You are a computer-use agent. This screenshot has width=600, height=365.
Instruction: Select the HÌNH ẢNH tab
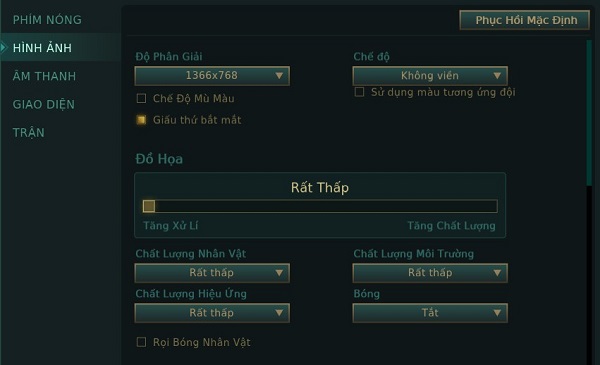[42, 48]
